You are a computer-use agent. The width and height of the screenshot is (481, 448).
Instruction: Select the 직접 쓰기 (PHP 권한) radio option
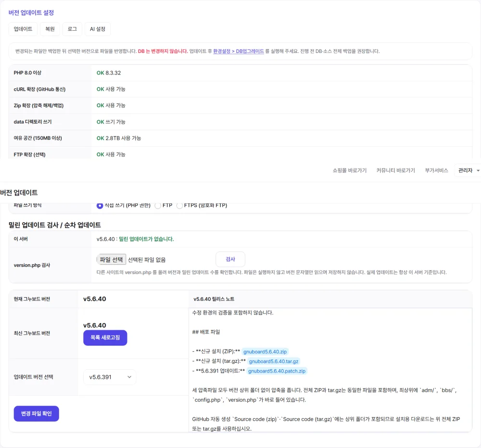pyautogui.click(x=100, y=205)
